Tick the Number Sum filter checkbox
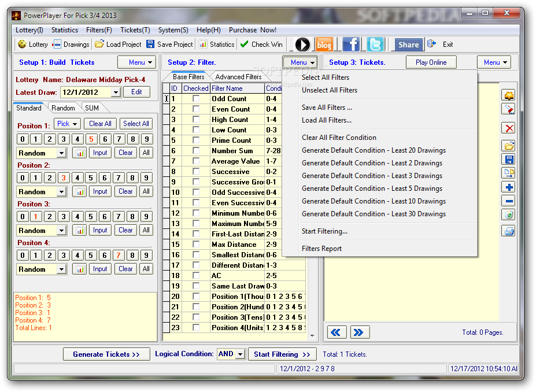Viewport: 536px width, 392px height. [x=196, y=151]
